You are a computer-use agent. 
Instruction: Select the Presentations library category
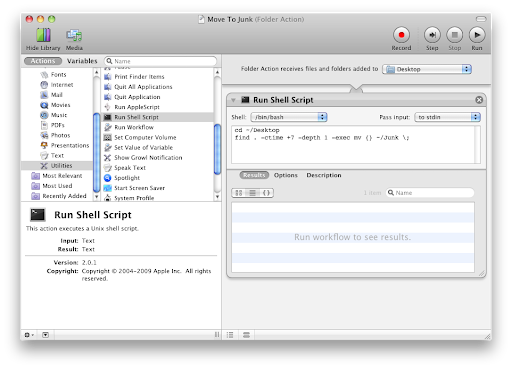coord(70,145)
